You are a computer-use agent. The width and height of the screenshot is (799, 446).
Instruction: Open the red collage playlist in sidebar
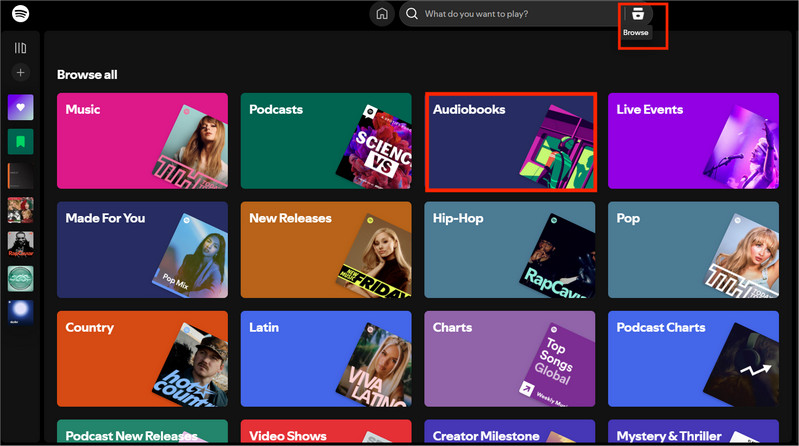(x=20, y=210)
